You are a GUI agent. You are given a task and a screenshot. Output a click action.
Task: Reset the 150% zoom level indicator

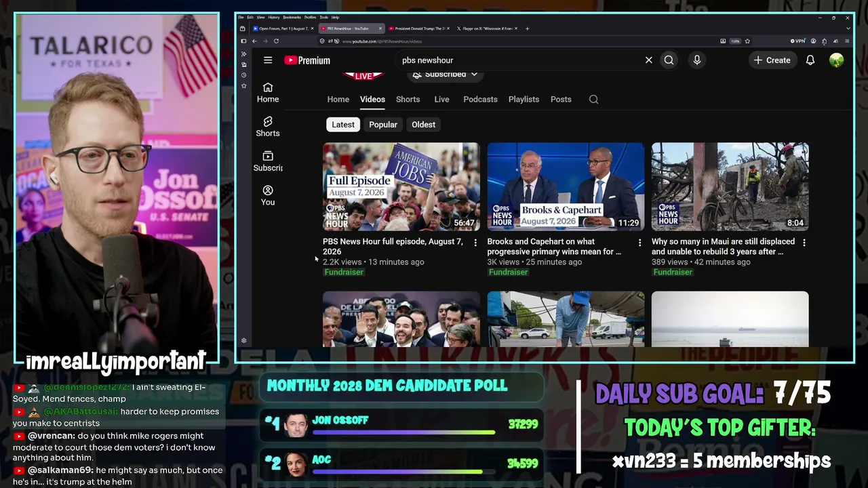pos(735,41)
